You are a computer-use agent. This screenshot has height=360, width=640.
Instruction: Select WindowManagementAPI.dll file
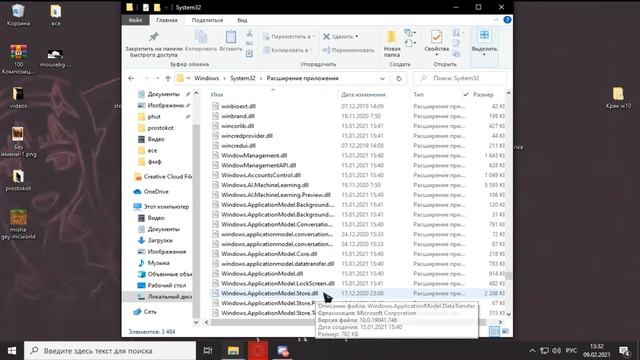pos(258,165)
